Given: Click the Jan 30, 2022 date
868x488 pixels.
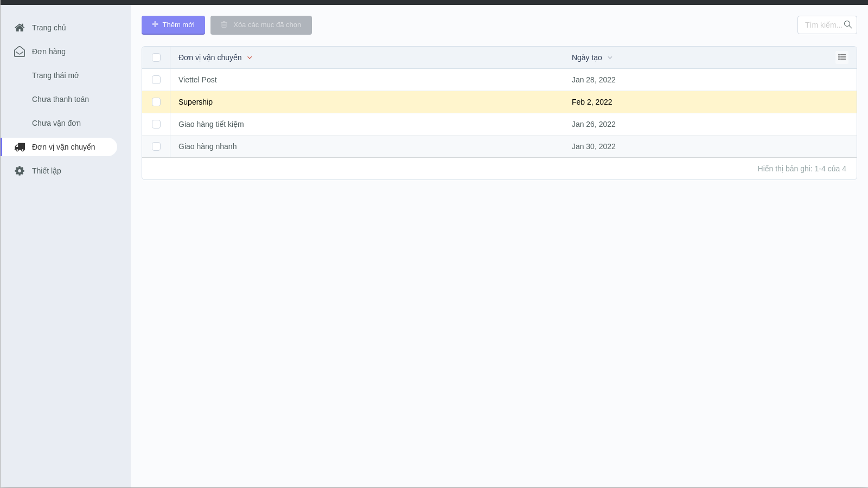Looking at the screenshot, I should (593, 146).
